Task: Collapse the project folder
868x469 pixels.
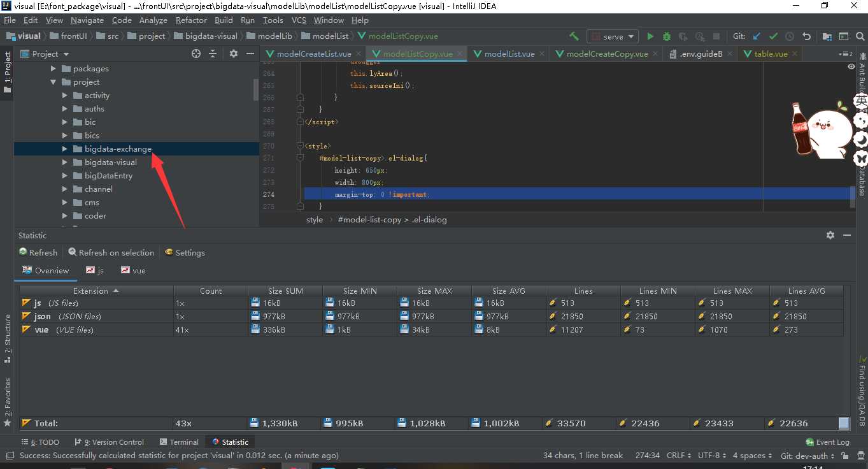Action: [53, 82]
